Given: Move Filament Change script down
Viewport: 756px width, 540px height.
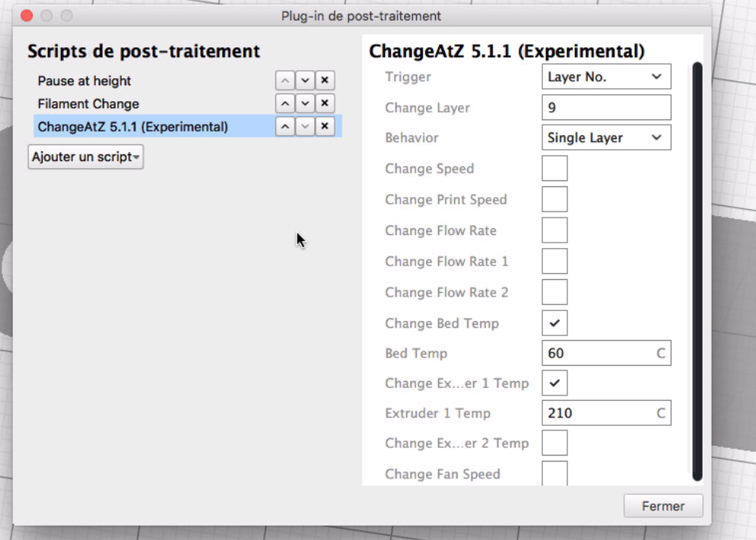Looking at the screenshot, I should (305, 103).
